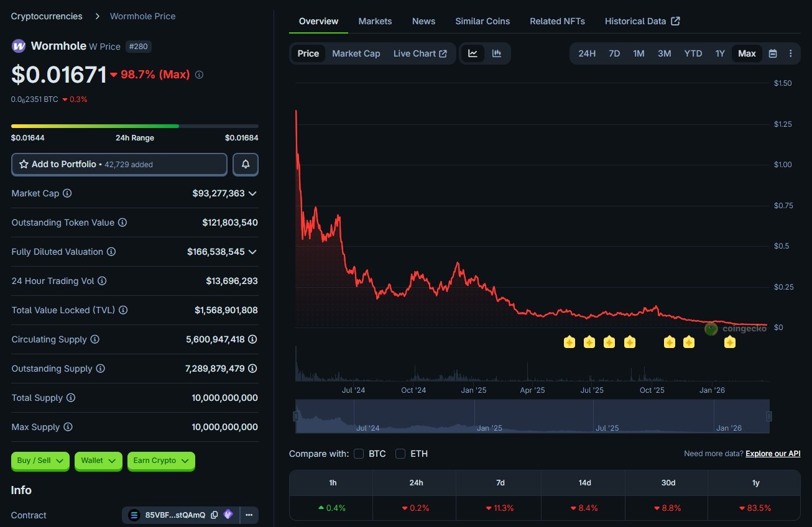Expand the Market Cap details chevron
Screen dimensions: 812x527
click(252, 193)
